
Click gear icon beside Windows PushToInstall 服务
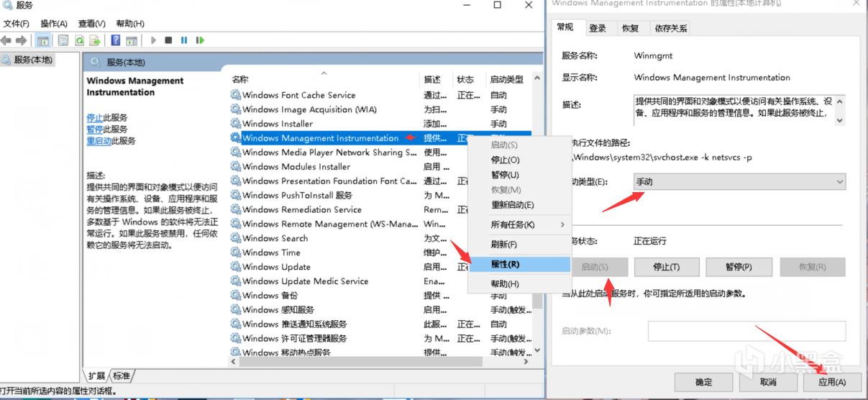click(236, 195)
